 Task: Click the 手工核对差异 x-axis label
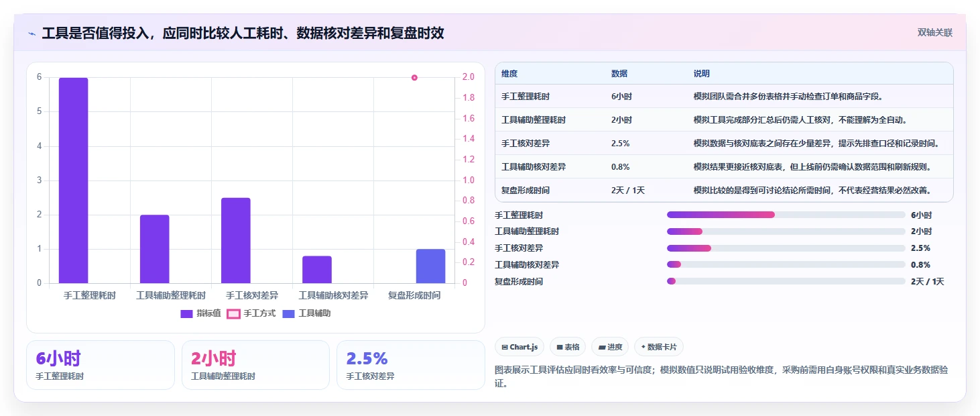click(x=252, y=295)
